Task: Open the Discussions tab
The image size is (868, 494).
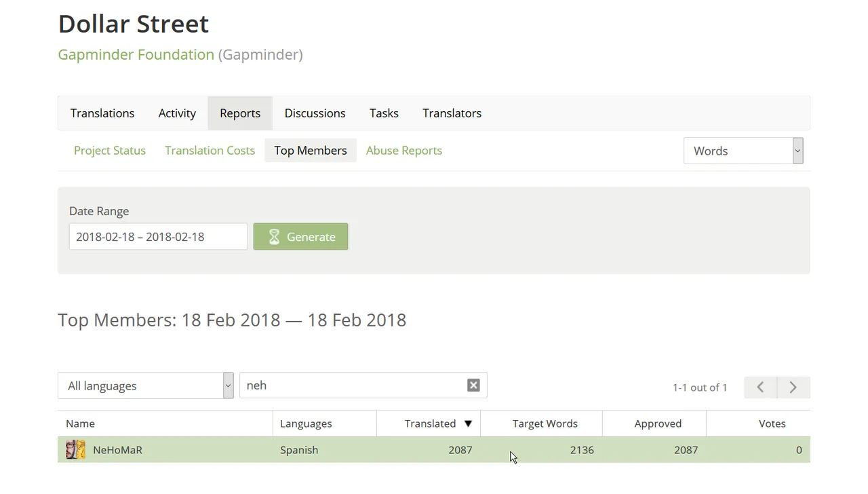Action: [x=315, y=113]
